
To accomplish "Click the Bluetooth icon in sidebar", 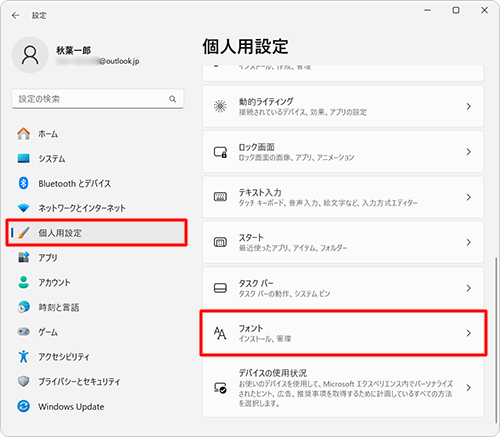I will point(23,183).
